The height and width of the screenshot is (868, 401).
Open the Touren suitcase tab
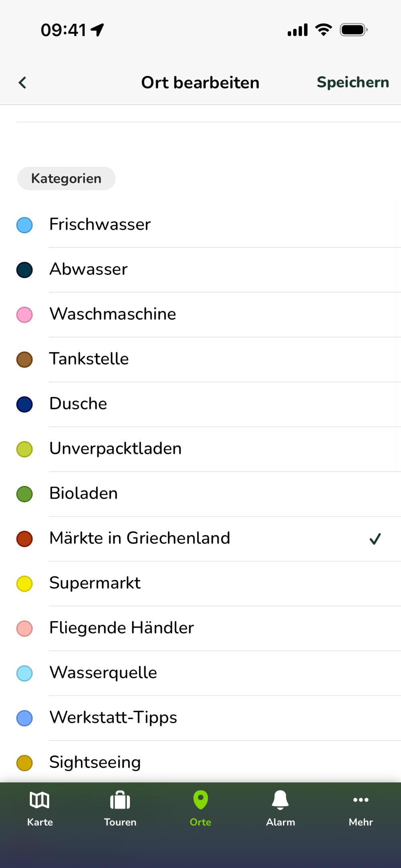pos(120,808)
